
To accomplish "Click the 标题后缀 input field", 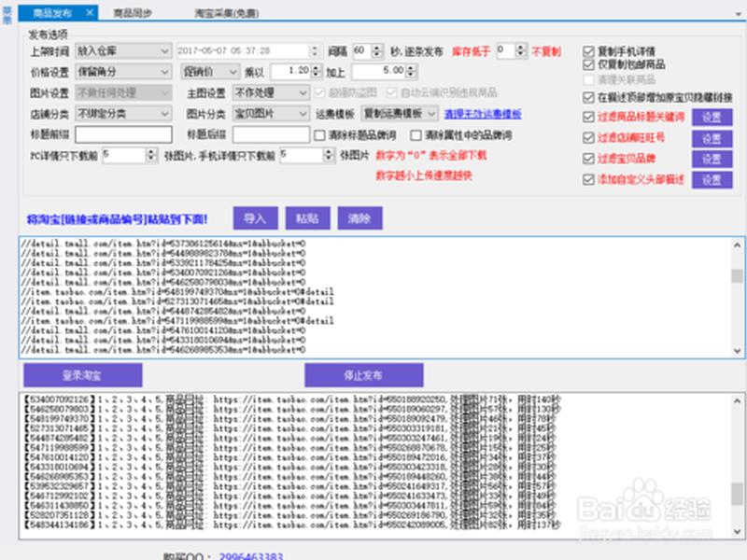I will (271, 134).
